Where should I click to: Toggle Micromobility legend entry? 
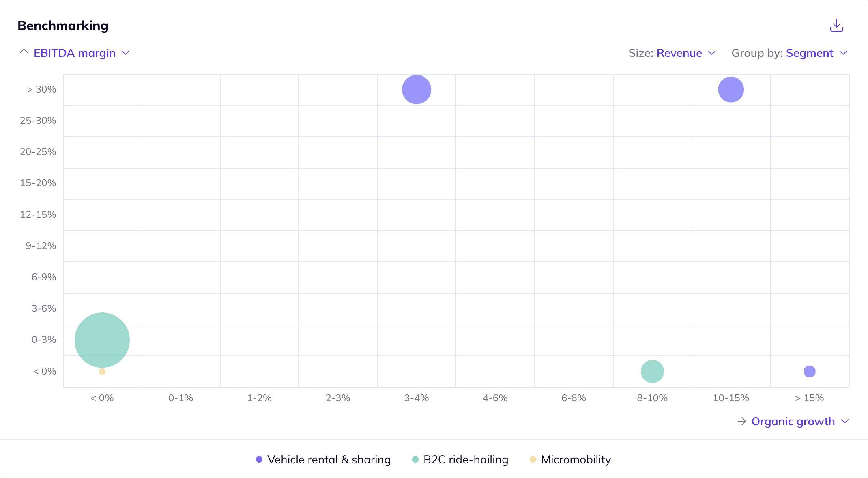[x=576, y=459]
